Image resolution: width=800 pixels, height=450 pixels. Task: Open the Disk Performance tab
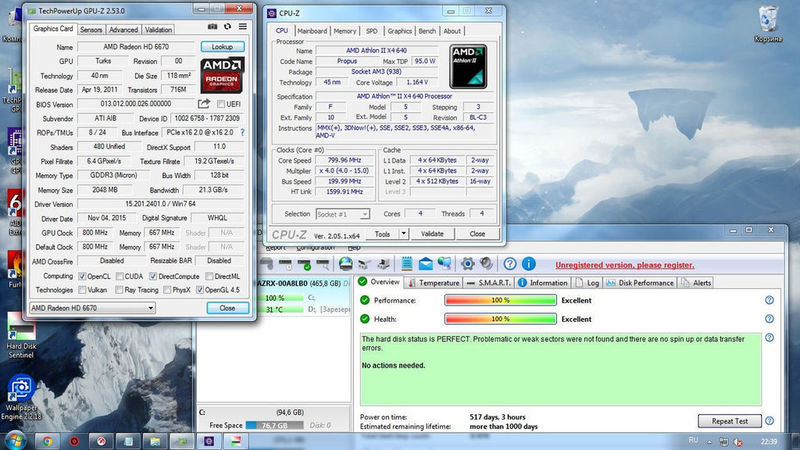coord(640,283)
